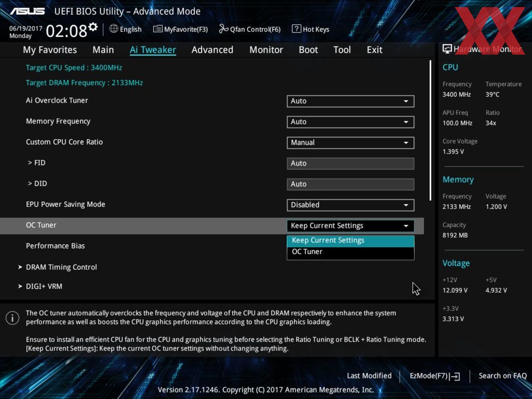The width and height of the screenshot is (532, 399).
Task: Click the Core Voltage value 1.395 V
Action: click(x=453, y=151)
